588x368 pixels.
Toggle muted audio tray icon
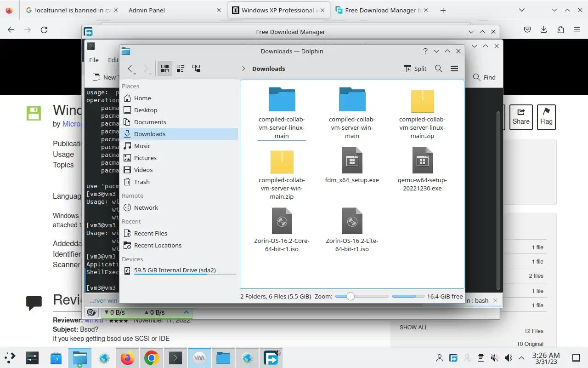[x=494, y=358]
